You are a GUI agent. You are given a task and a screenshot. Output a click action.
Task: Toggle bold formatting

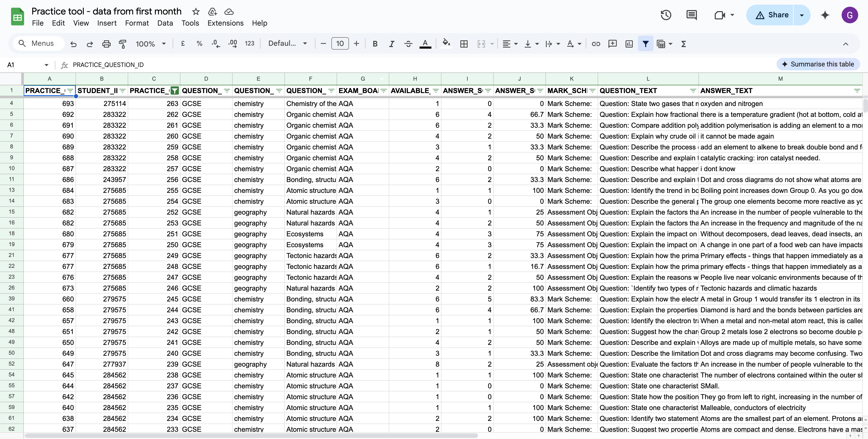pos(375,44)
